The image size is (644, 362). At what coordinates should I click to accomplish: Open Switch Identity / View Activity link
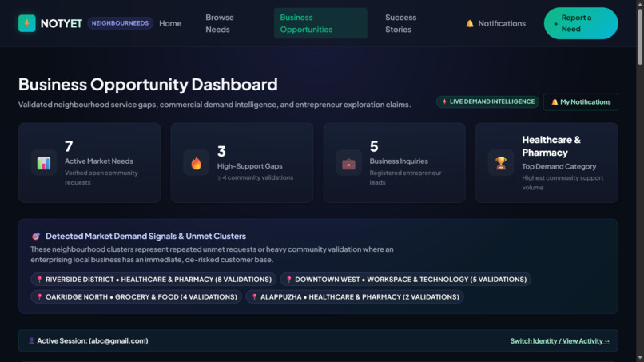(x=560, y=341)
